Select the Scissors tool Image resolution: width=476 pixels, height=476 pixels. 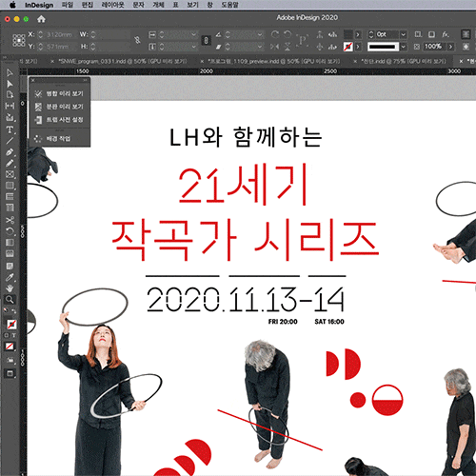click(10, 220)
